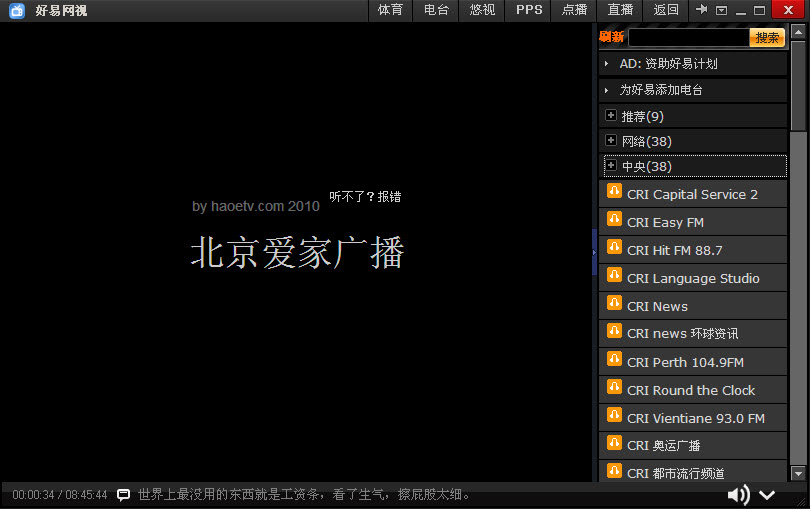The height and width of the screenshot is (509, 810).
Task: Click the CRI 都市流行频道 station icon
Action: 614,470
